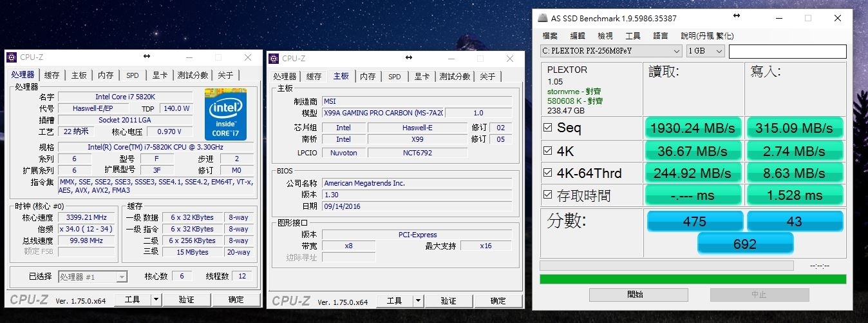
Task: Click the Intel Core i7 logo badge
Action: click(x=225, y=114)
